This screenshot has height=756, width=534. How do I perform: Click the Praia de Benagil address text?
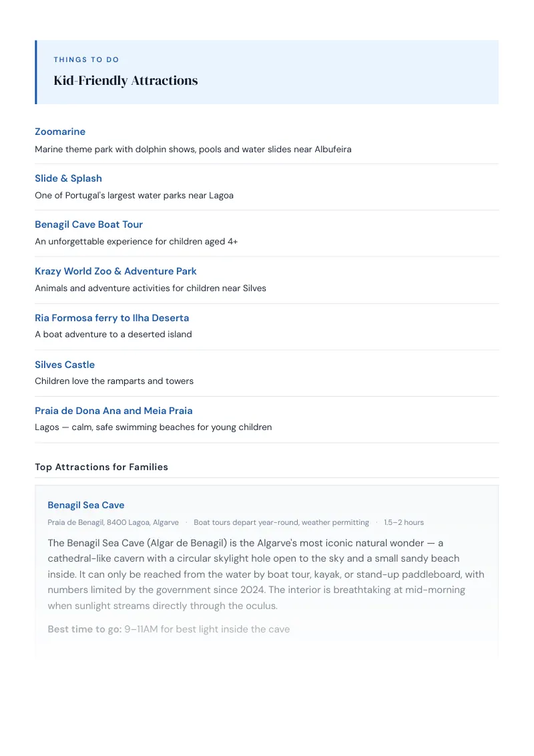tap(113, 523)
